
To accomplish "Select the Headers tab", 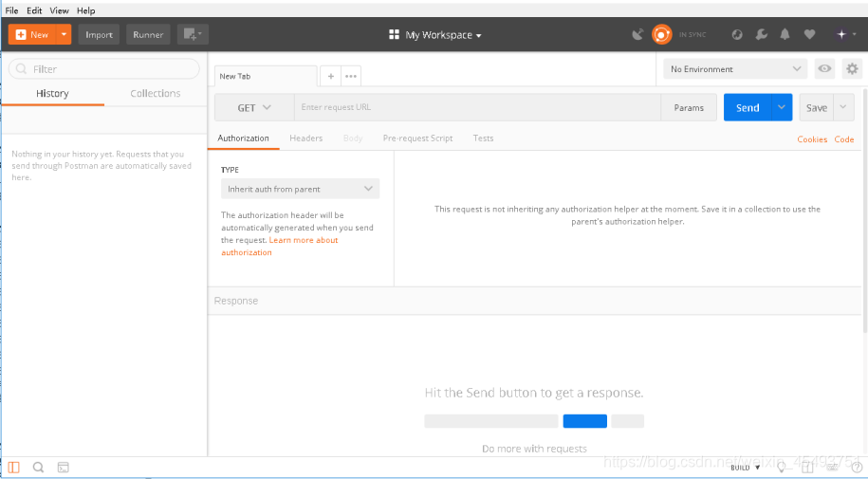I will (306, 138).
